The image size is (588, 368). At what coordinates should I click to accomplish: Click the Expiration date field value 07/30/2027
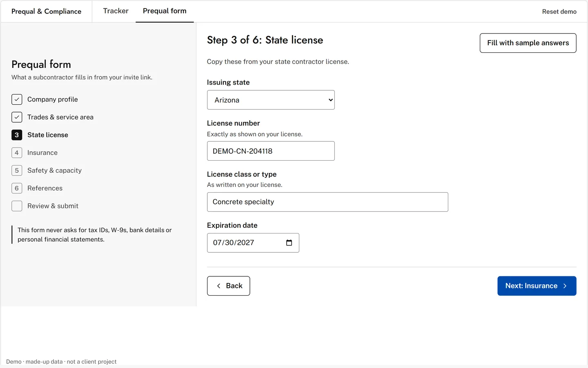pyautogui.click(x=234, y=243)
